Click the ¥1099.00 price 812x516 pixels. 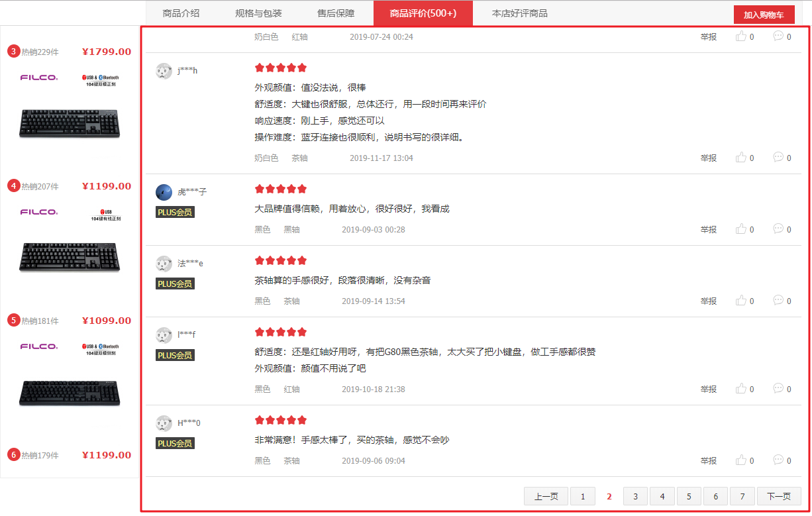coord(107,321)
